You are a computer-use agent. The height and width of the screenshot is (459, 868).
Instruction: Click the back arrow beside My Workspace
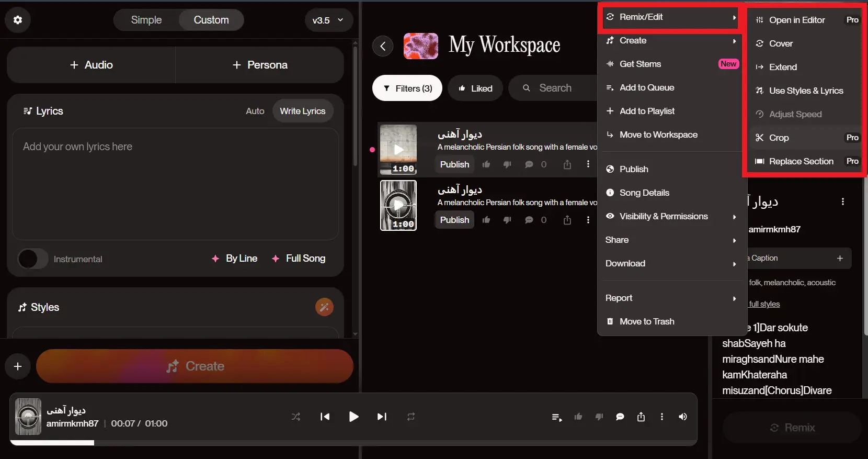click(383, 46)
